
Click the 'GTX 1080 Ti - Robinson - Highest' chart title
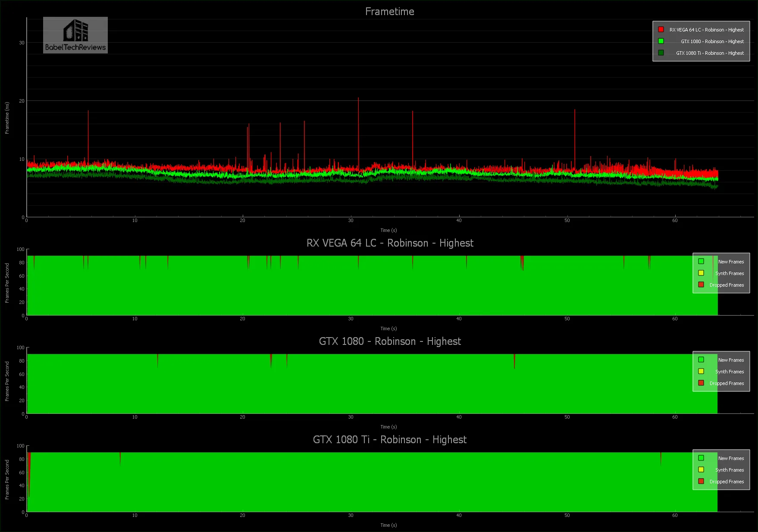[389, 440]
